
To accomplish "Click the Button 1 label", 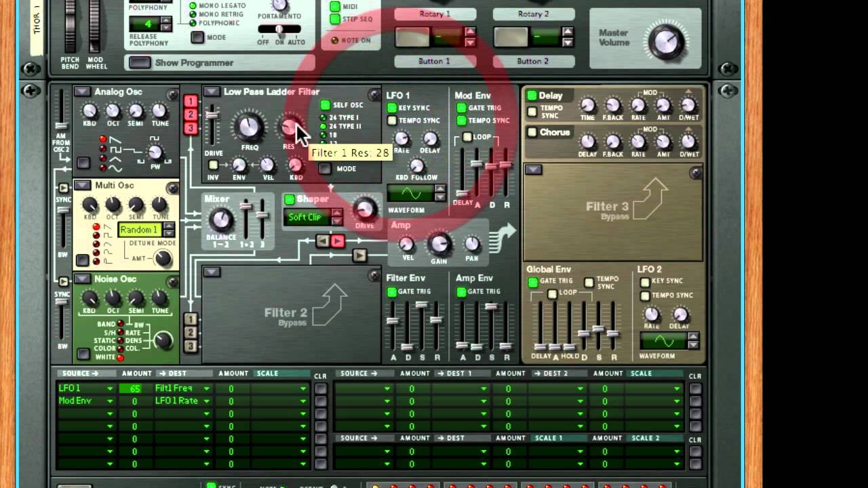I will pos(434,62).
